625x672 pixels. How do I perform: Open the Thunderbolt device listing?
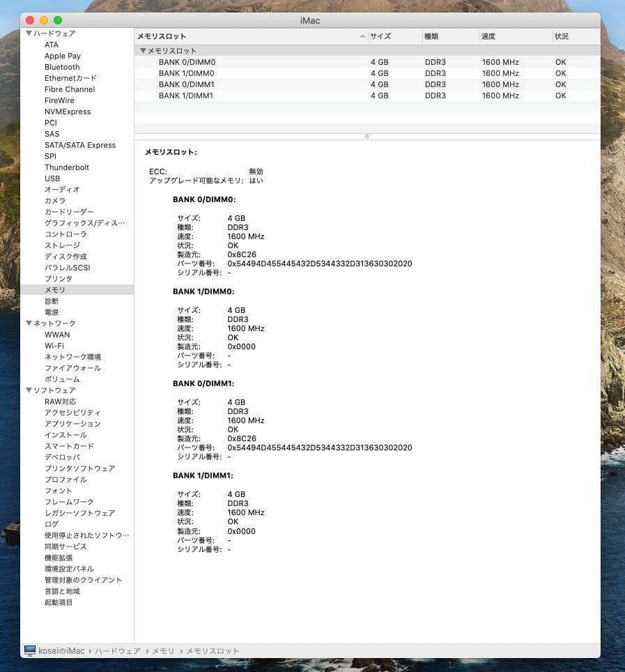pos(67,167)
